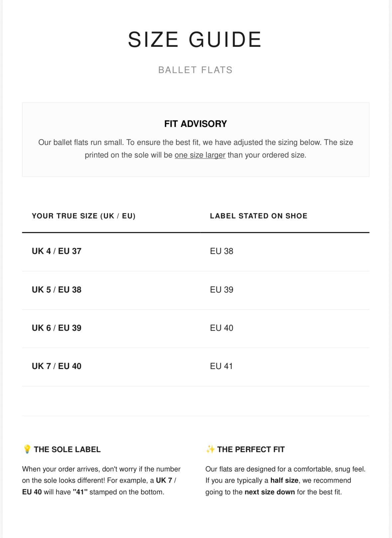Click 'Label Stated on Shoe' column header
The image size is (392, 538).
pyautogui.click(x=259, y=216)
